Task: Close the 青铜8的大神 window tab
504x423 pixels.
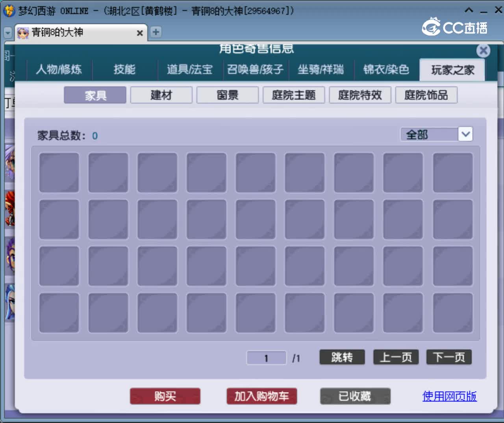Action: pyautogui.click(x=139, y=33)
